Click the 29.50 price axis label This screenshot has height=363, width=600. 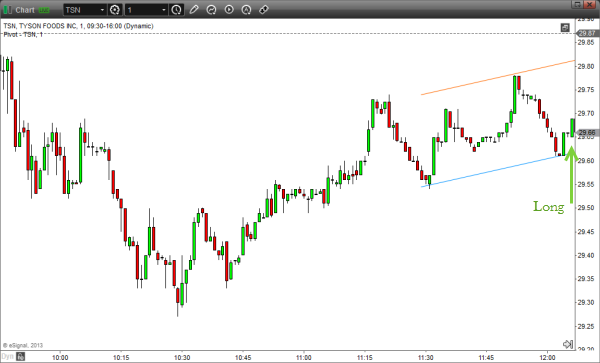point(586,208)
